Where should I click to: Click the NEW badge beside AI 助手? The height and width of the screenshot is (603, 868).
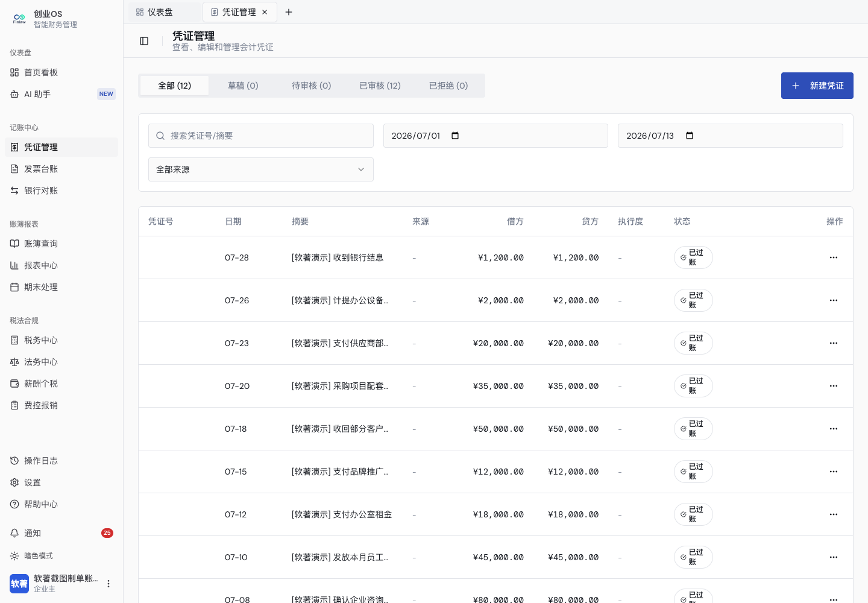pos(106,94)
